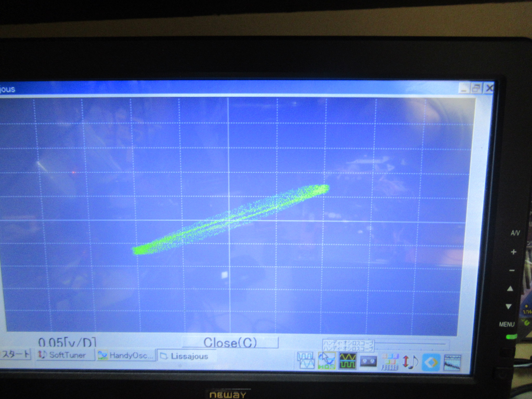532x399 pixels.
Task: Open the square and triangle waveform generator icon
Action: 306,361
